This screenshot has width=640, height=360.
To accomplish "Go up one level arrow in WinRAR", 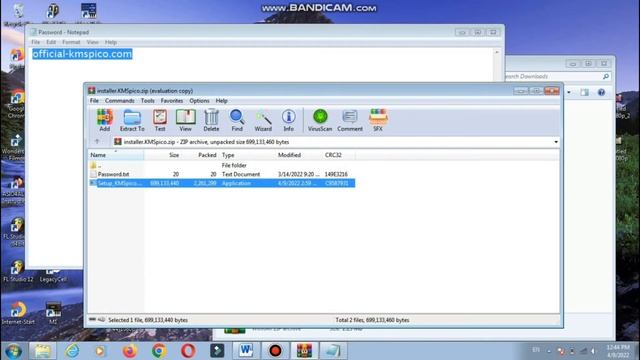I will point(97,142).
